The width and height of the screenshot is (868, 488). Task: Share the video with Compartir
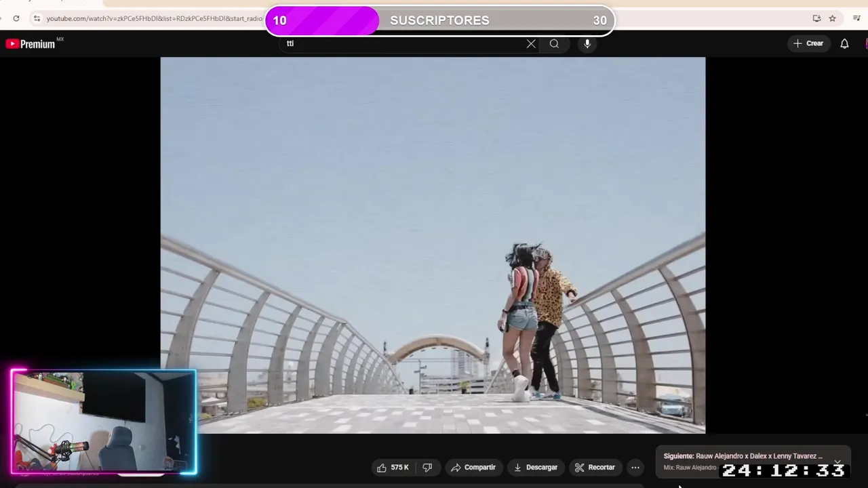473,468
